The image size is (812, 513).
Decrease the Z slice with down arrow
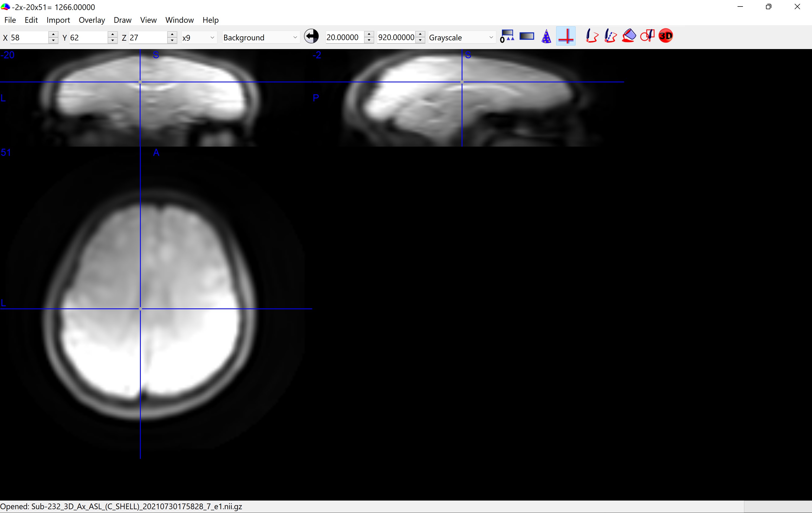(x=172, y=40)
